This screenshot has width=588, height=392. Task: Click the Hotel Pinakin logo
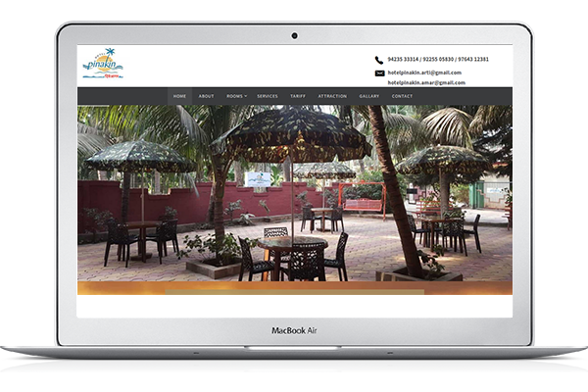pyautogui.click(x=103, y=65)
